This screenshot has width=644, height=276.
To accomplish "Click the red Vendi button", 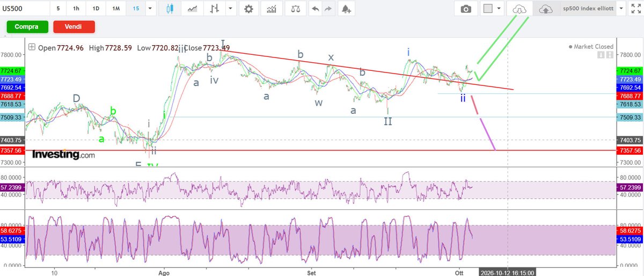I will pyautogui.click(x=74, y=26).
